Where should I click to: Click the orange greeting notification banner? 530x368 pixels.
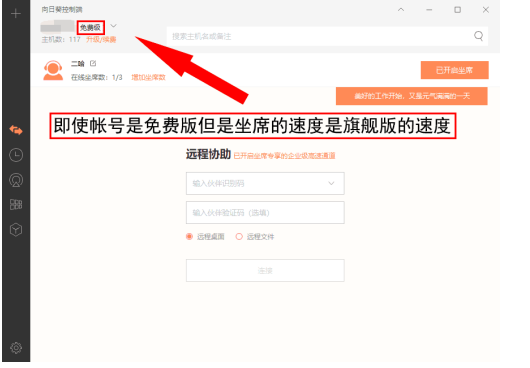coord(412,96)
